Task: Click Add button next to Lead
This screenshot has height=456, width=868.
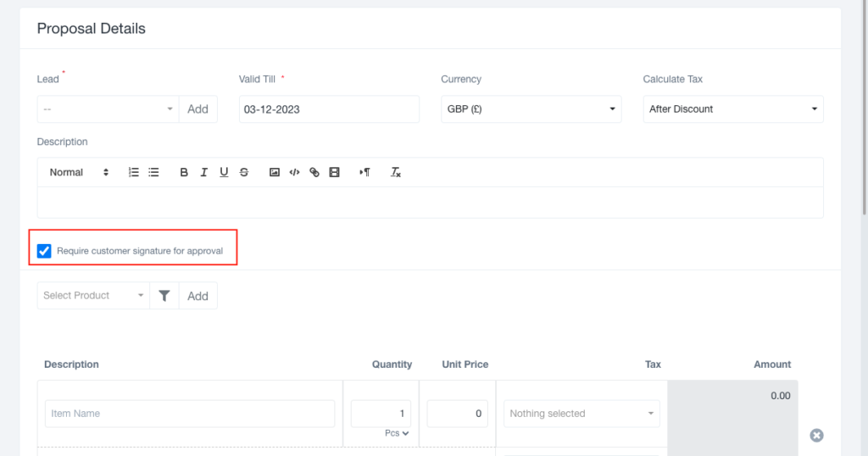Action: [198, 109]
